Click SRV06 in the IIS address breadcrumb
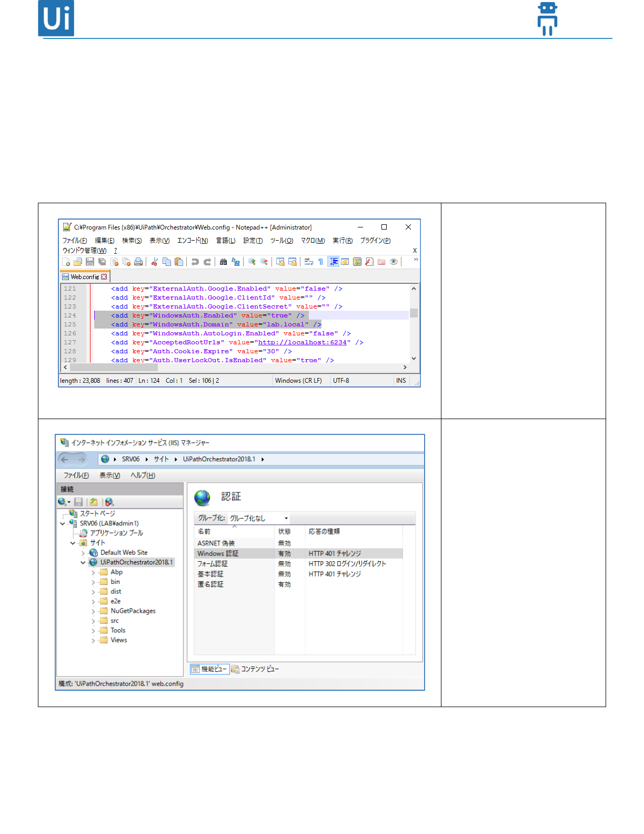 (x=130, y=459)
